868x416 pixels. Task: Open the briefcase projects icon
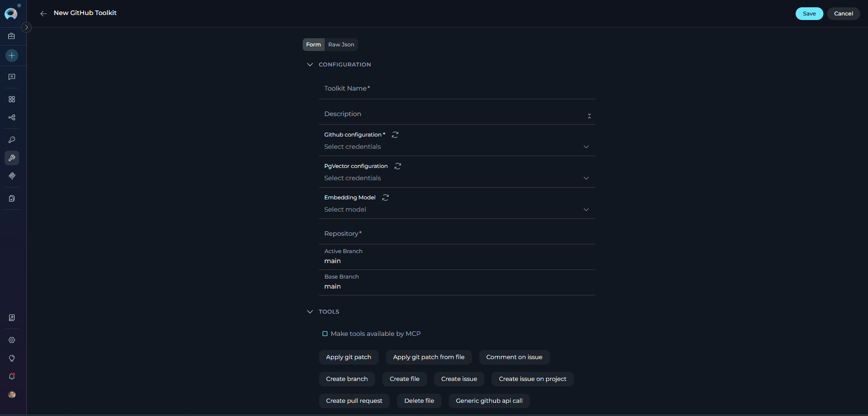tap(12, 36)
